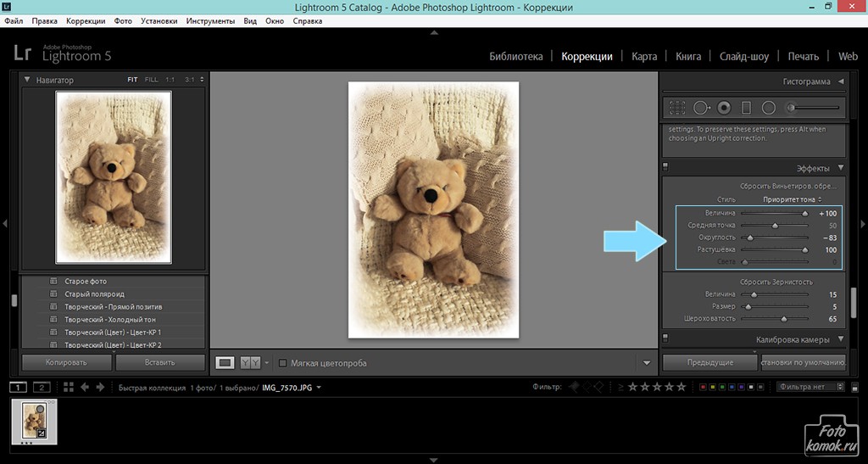Select the Spot Removal tool
Screen dimensions: 868x464
pyautogui.click(x=701, y=108)
